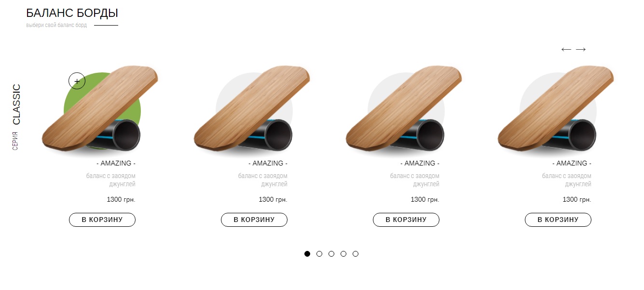Add fourth board with В КОРЗИНУ button

tap(558, 220)
